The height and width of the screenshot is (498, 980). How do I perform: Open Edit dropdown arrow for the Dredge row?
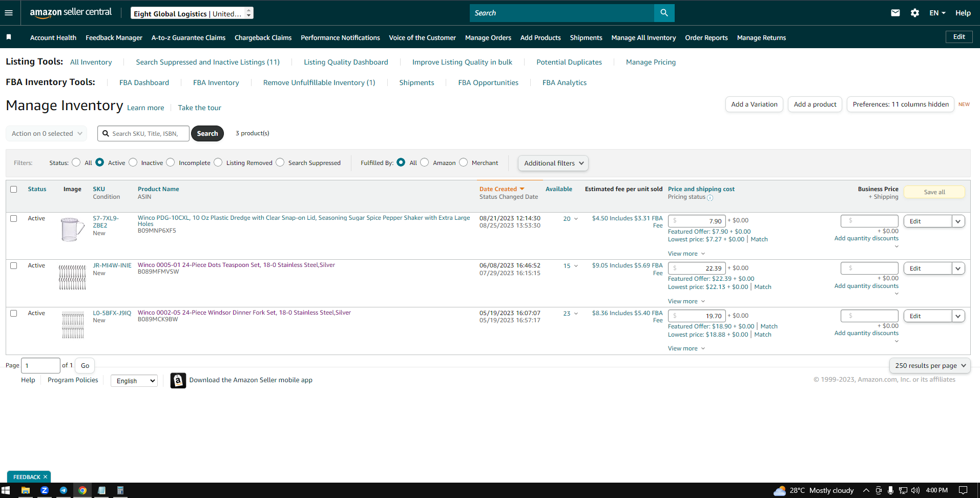click(x=958, y=221)
